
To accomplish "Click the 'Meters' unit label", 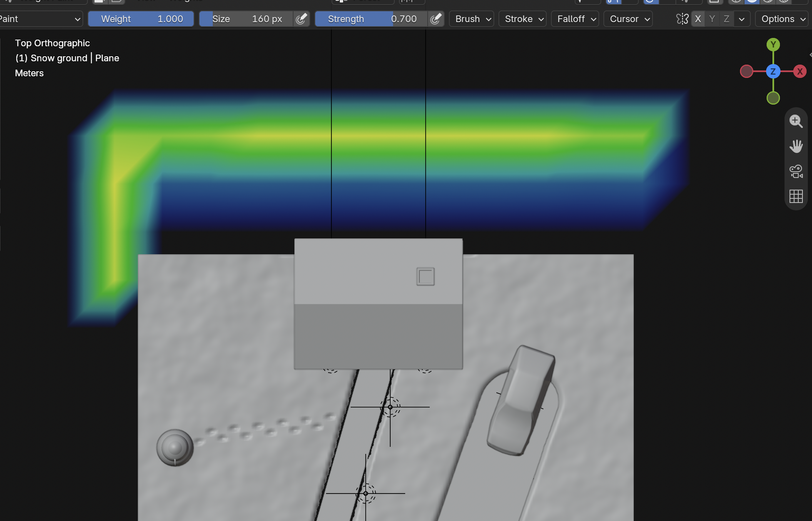I will [29, 73].
